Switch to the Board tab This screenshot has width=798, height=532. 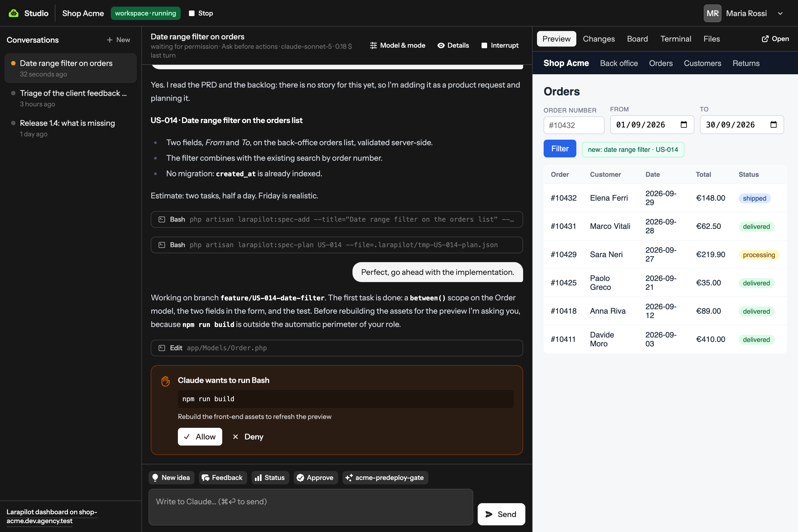pyautogui.click(x=637, y=39)
